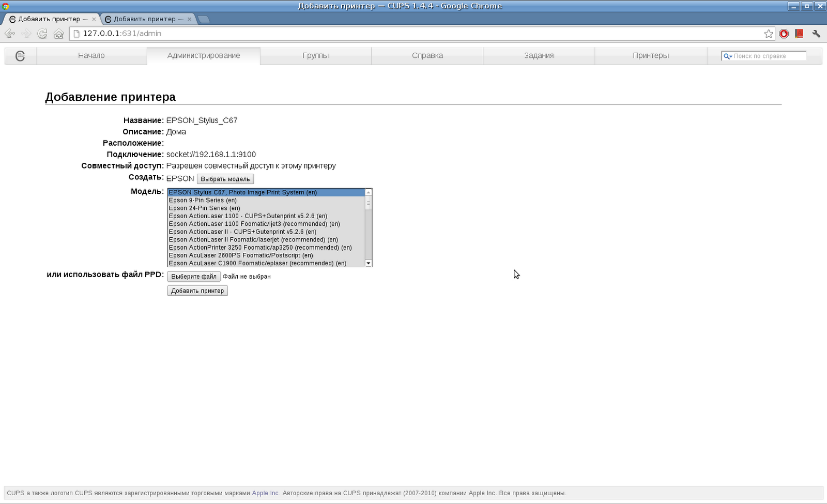Click the 'Добавление принтера' page heading

[111, 97]
